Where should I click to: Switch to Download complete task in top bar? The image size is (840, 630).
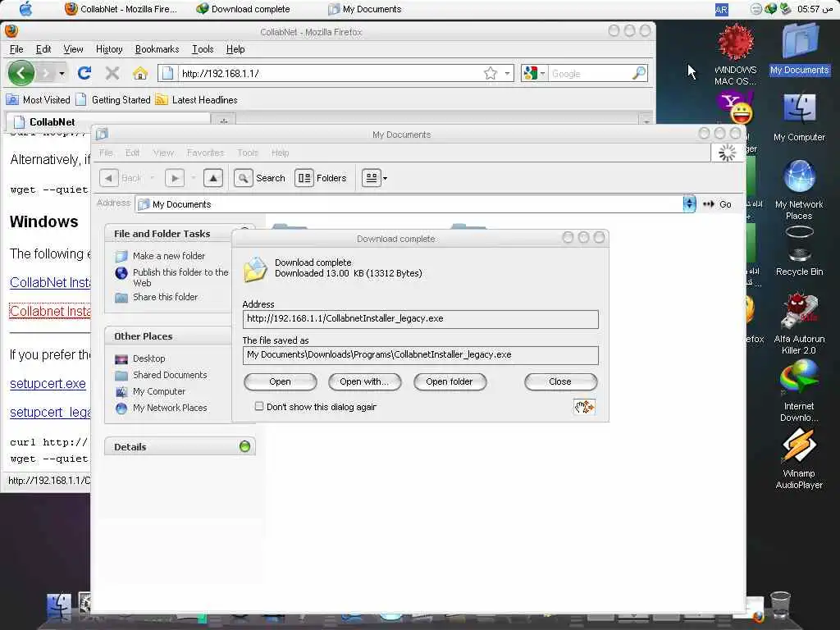[244, 9]
